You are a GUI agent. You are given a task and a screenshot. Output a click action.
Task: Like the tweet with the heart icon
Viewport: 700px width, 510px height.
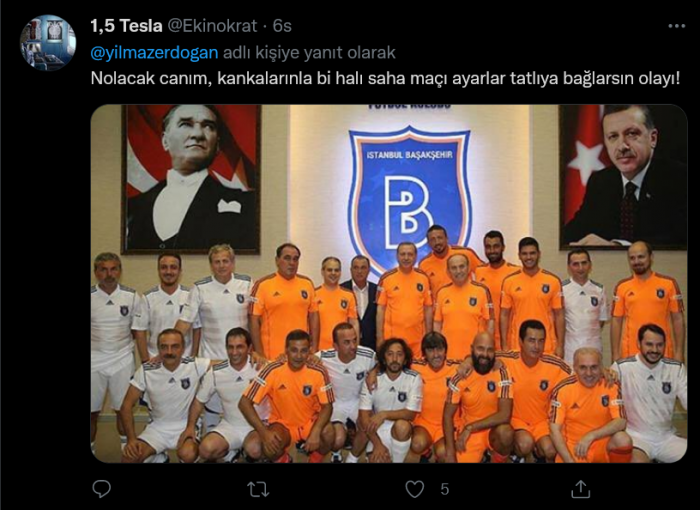415,489
